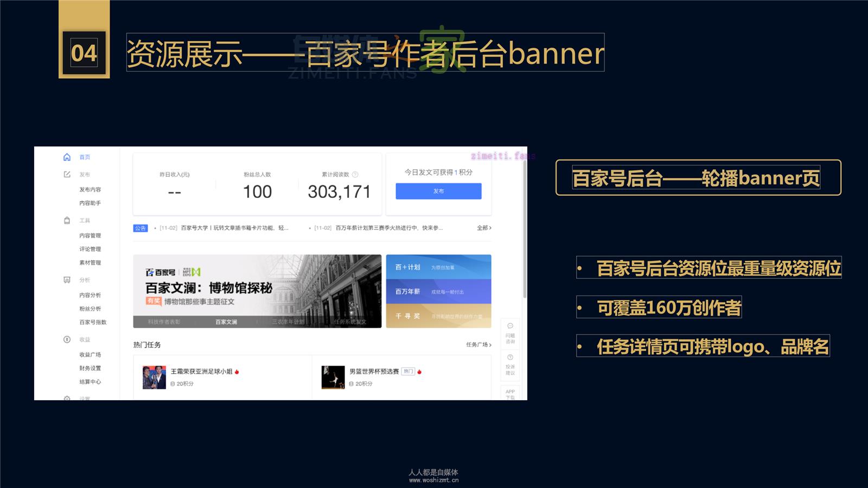Click the 工具 bag icon in sidebar
The height and width of the screenshot is (488, 868).
click(x=67, y=221)
